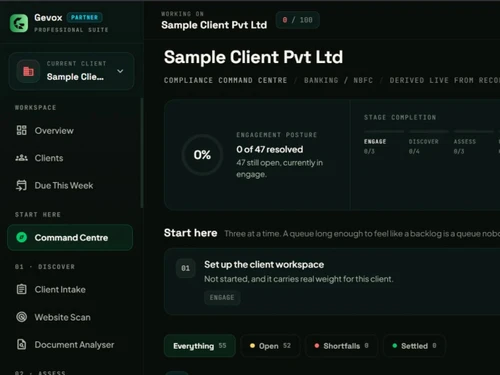Viewport: 500px width, 375px height.
Task: Click the Gevox green logo icon
Action: (19, 23)
